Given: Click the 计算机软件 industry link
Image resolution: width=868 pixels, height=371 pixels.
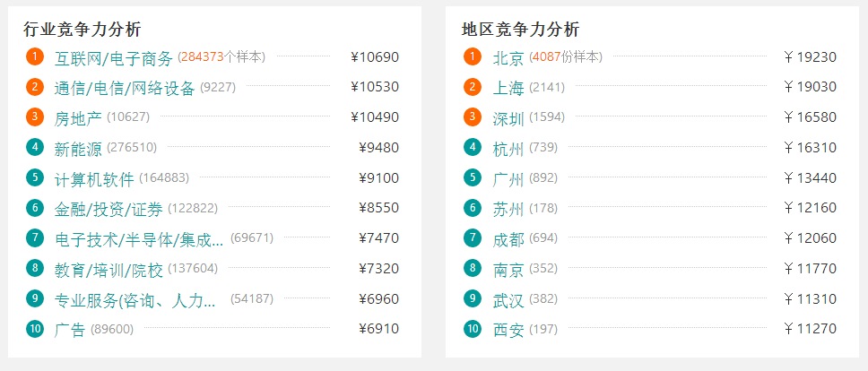Looking at the screenshot, I should pos(94,179).
